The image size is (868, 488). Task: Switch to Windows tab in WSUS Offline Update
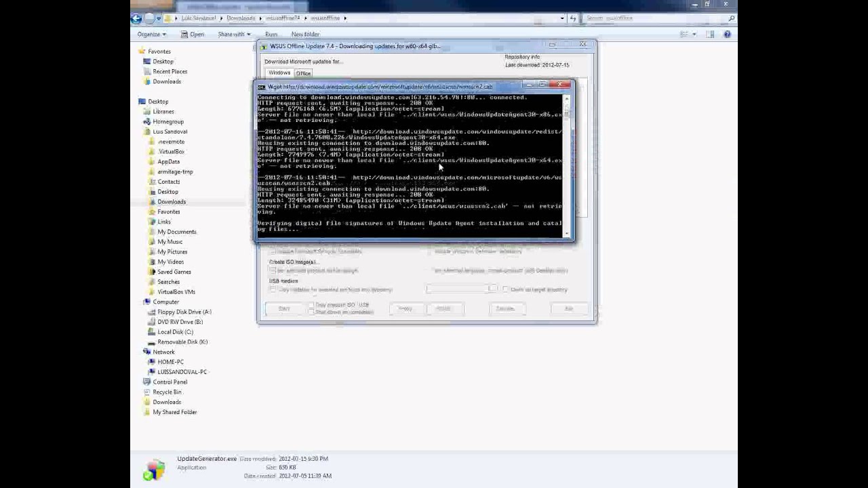(x=279, y=73)
